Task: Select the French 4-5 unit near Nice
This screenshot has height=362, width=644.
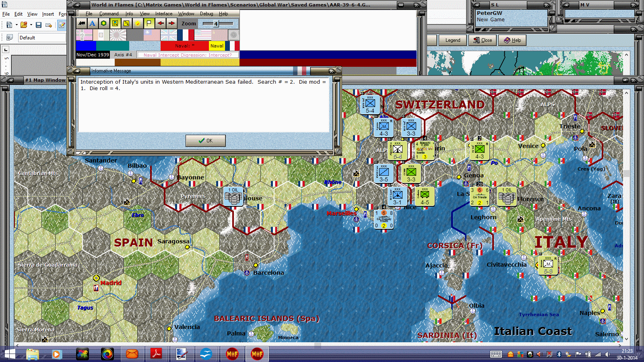Action: tap(425, 196)
